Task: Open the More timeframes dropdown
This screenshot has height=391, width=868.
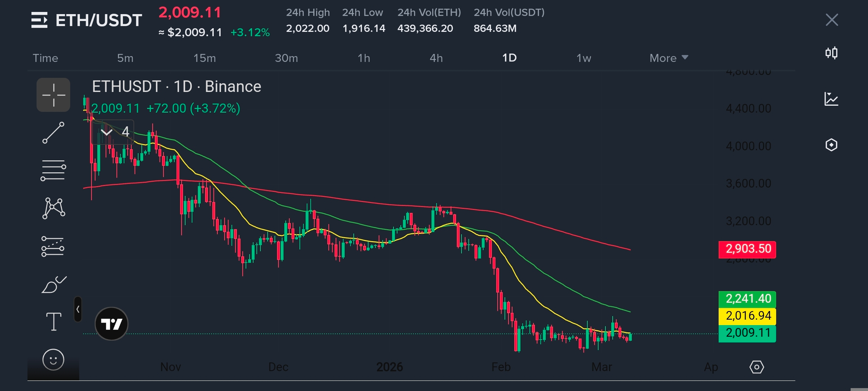Action: pyautogui.click(x=668, y=58)
